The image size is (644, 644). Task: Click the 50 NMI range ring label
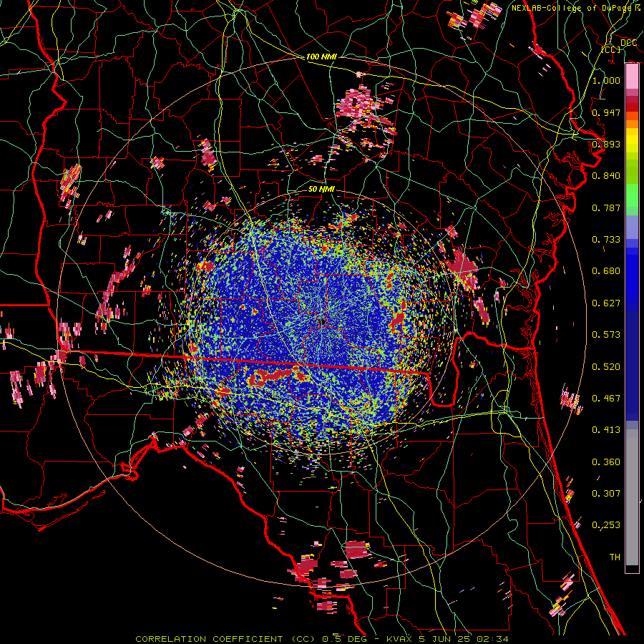[321, 190]
